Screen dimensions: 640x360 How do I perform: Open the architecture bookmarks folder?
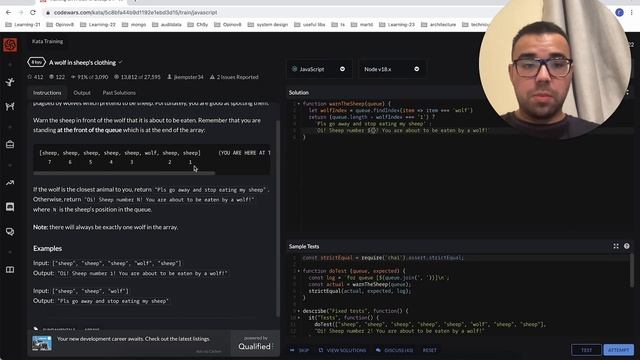[x=438, y=24]
